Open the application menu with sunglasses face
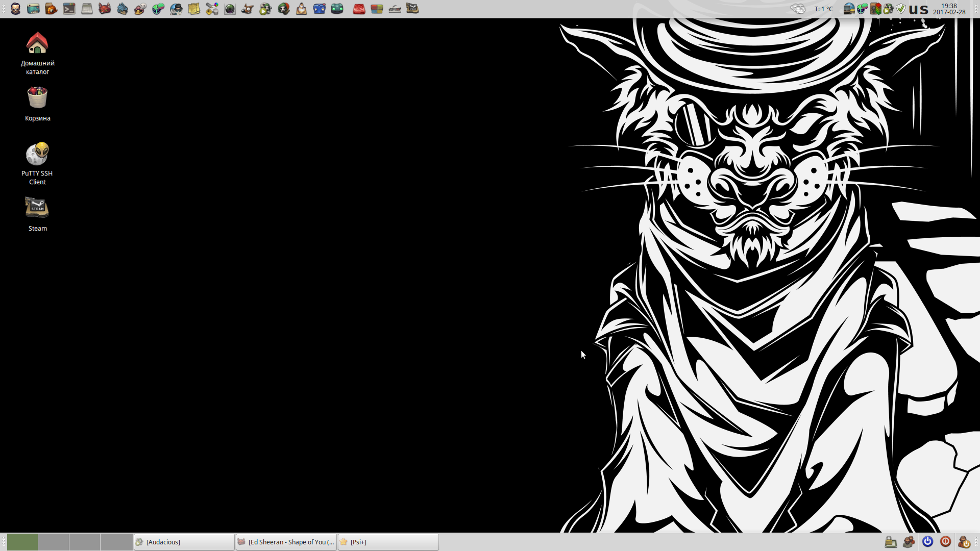980x551 pixels. pos(16,9)
